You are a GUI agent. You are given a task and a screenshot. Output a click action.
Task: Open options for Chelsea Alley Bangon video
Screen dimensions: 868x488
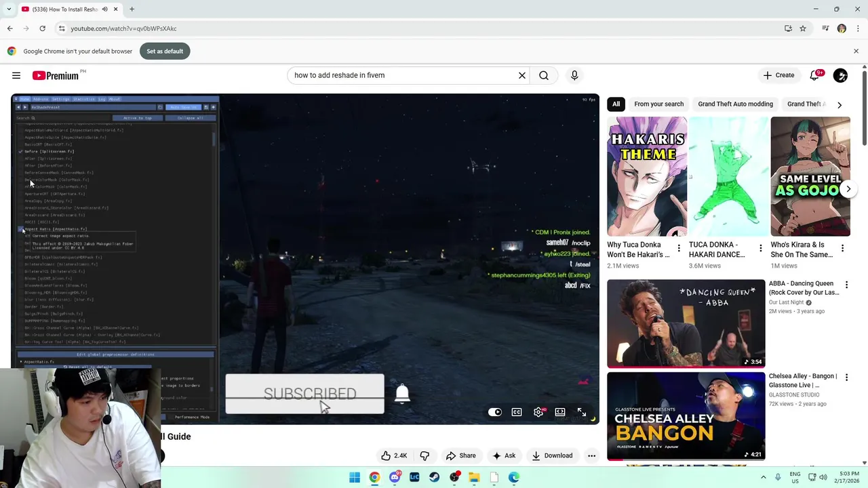pos(846,378)
